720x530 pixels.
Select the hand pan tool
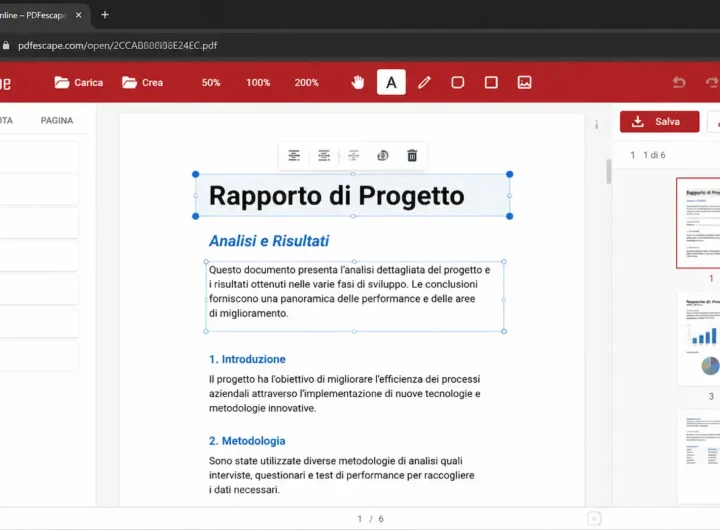358,83
